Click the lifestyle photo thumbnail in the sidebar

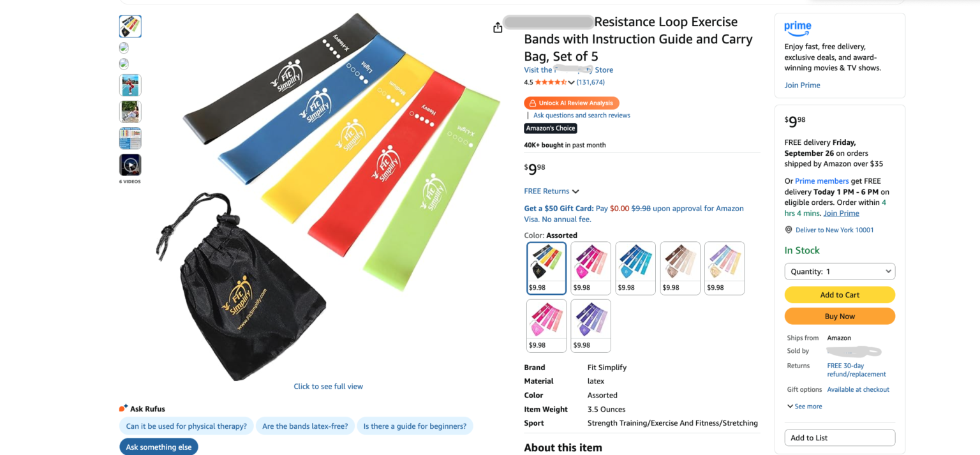130,85
